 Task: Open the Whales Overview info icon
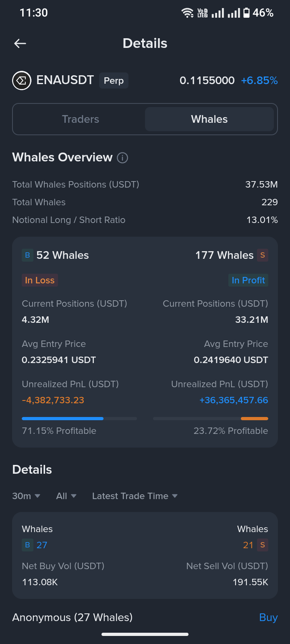122,158
